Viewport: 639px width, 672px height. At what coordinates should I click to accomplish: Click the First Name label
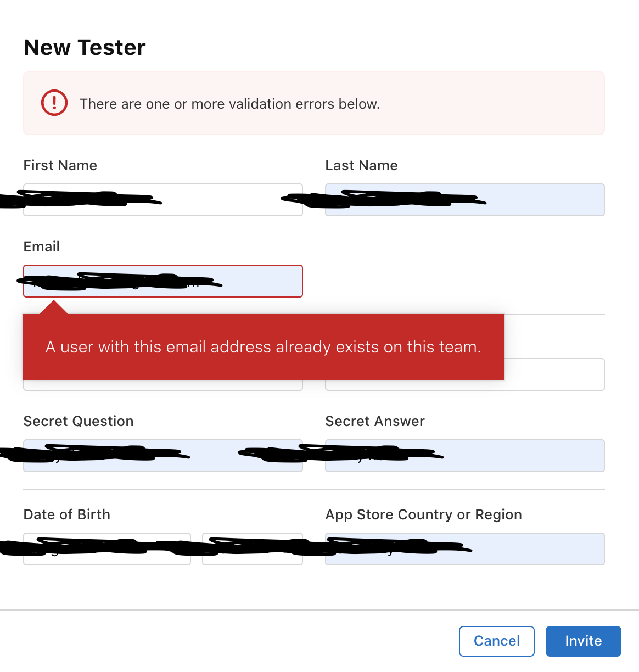click(x=60, y=165)
